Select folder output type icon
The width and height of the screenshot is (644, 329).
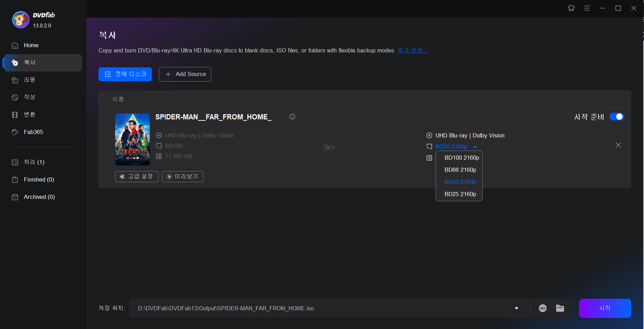tap(560, 308)
